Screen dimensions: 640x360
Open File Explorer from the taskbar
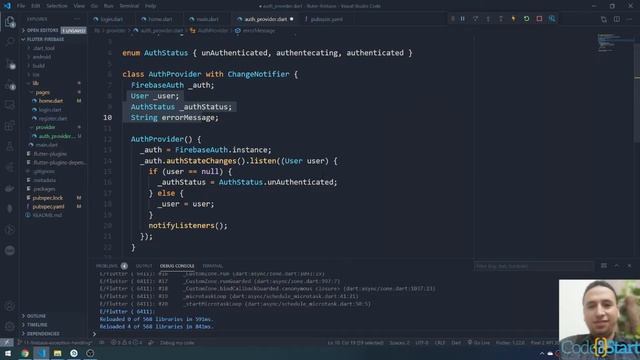point(58,353)
